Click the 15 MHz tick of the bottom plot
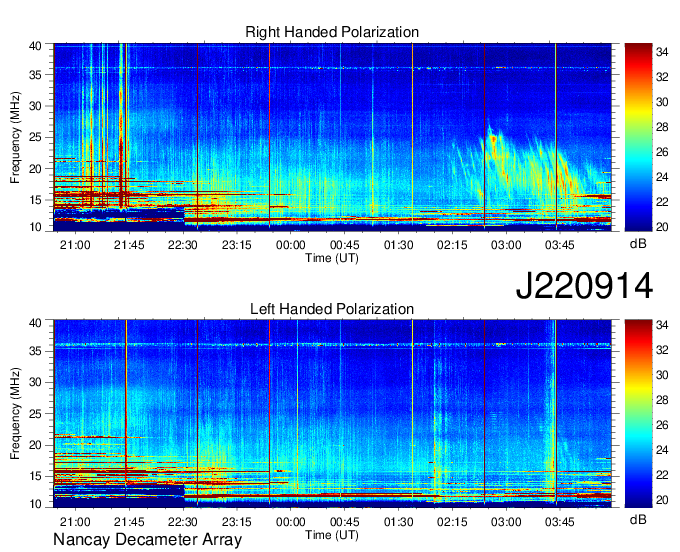 35,476
